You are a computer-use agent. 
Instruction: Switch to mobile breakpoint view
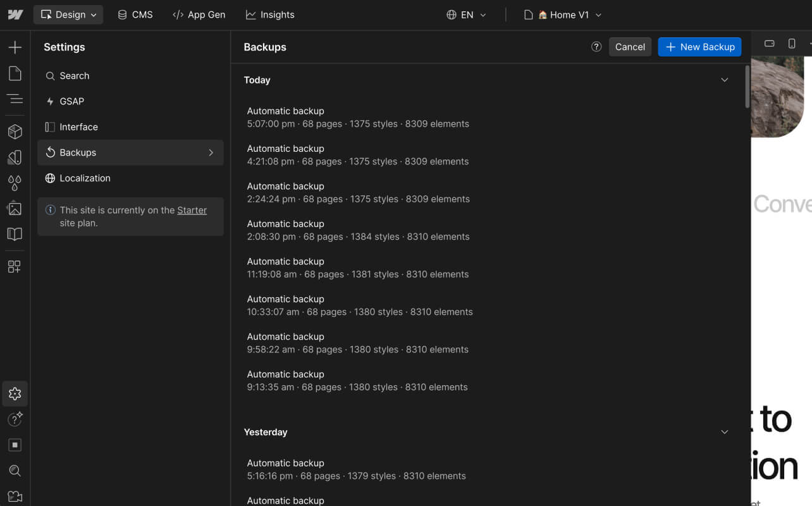pos(791,43)
